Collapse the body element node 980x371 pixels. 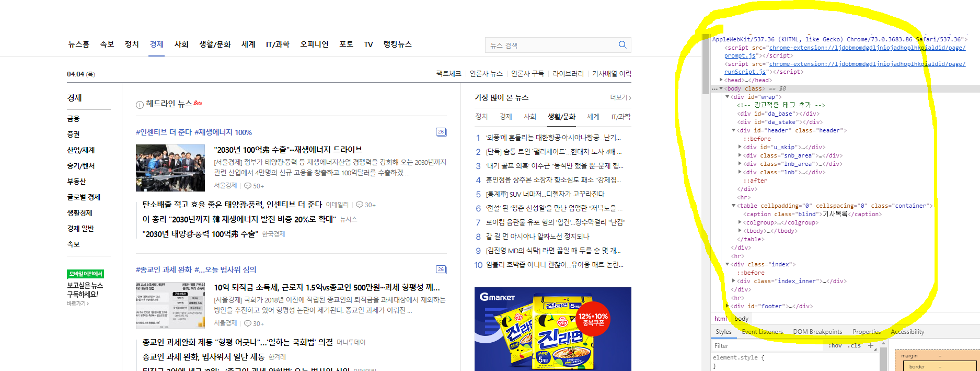[721, 88]
